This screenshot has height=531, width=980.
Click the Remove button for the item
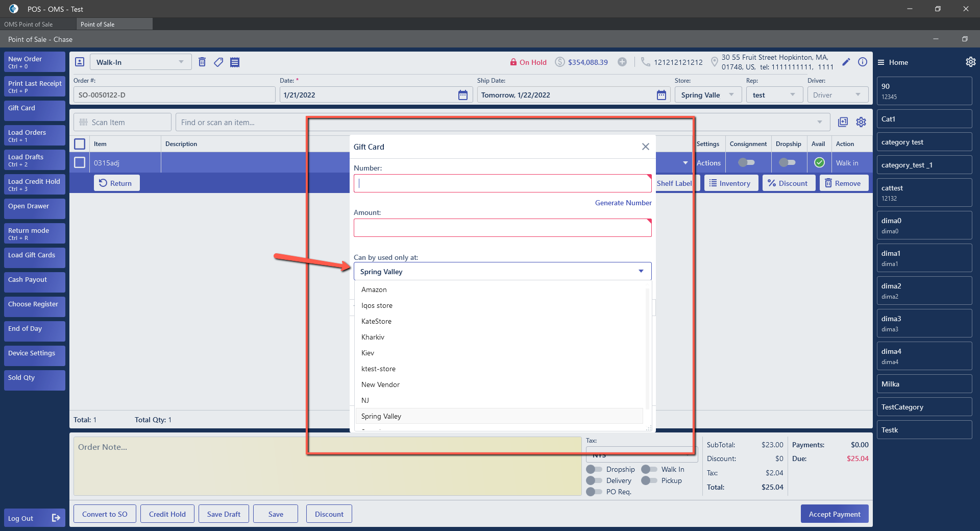tap(844, 183)
